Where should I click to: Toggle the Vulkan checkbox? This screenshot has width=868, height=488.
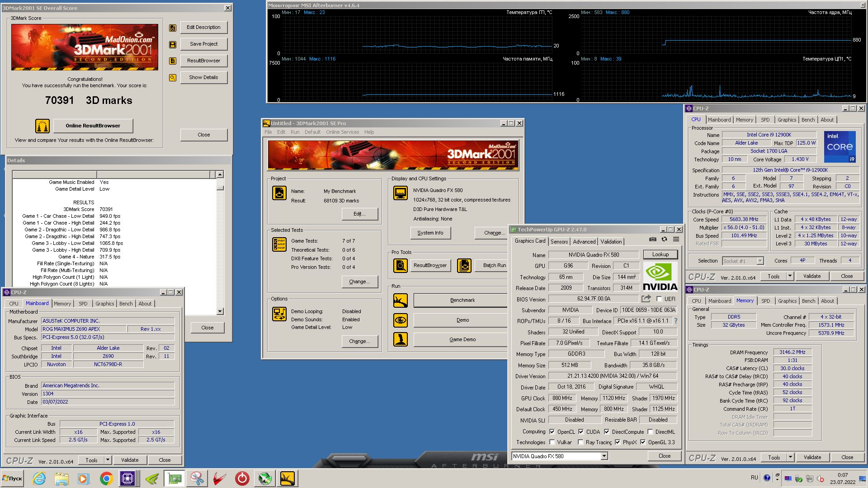(552, 442)
